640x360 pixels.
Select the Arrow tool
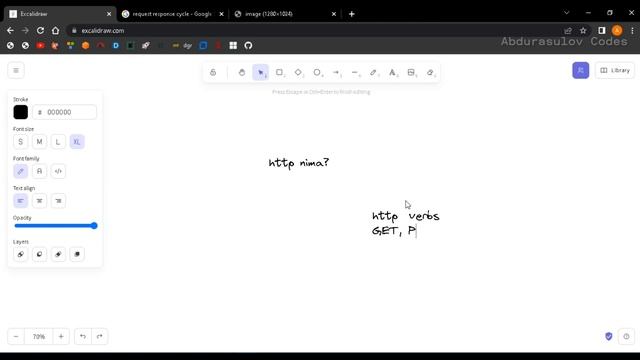[336, 72]
